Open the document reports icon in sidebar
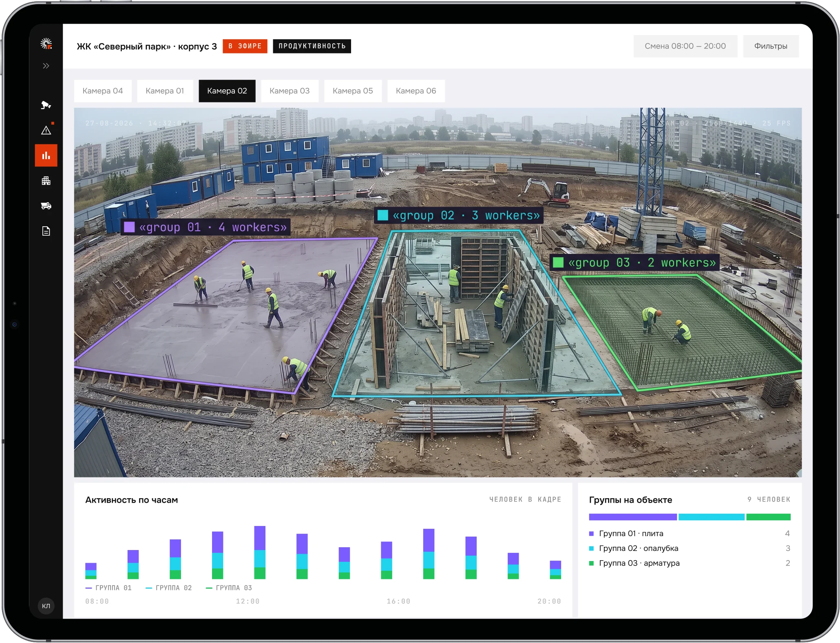 tap(46, 231)
